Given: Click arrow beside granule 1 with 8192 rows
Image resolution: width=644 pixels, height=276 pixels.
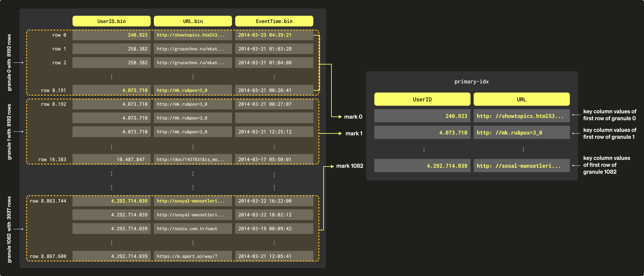Looking at the screenshot, I should click(x=19, y=131).
